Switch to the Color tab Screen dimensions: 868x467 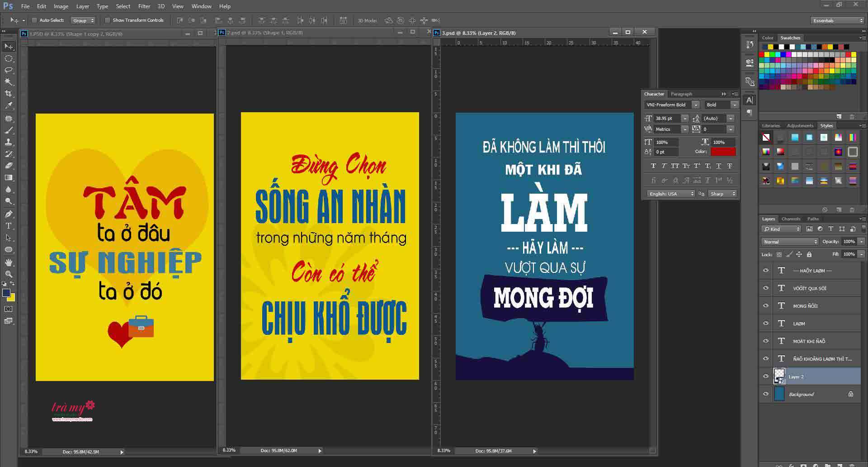click(767, 38)
